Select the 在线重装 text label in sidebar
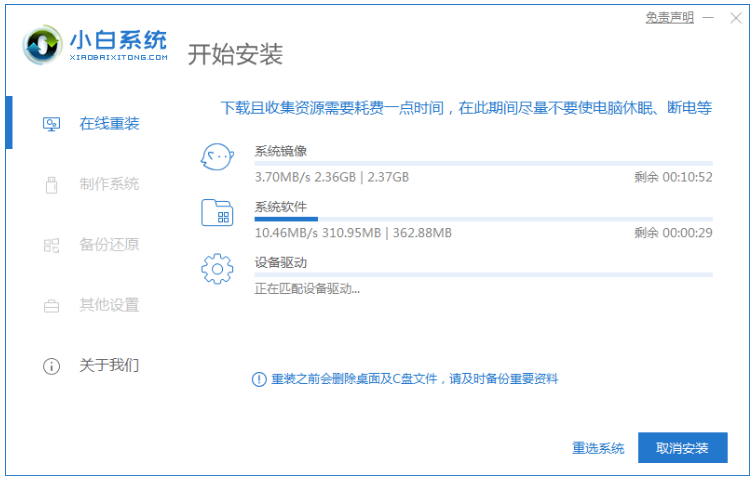755x483 pixels. [109, 124]
